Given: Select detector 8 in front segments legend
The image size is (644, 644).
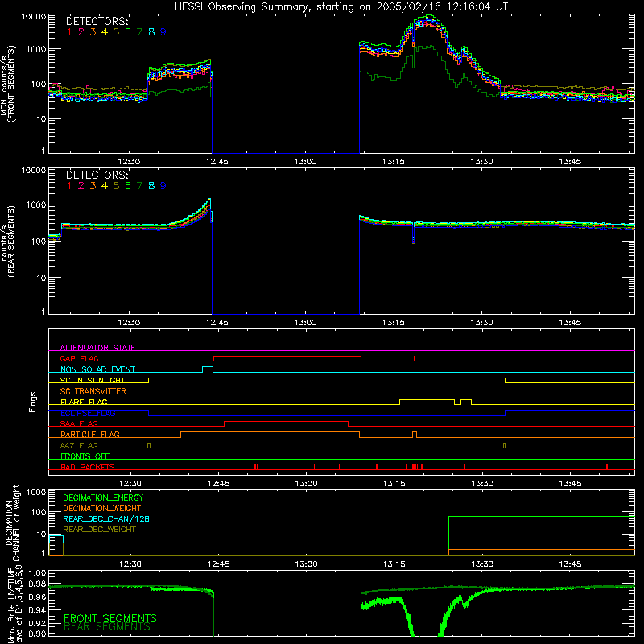Looking at the screenshot, I should (151, 32).
